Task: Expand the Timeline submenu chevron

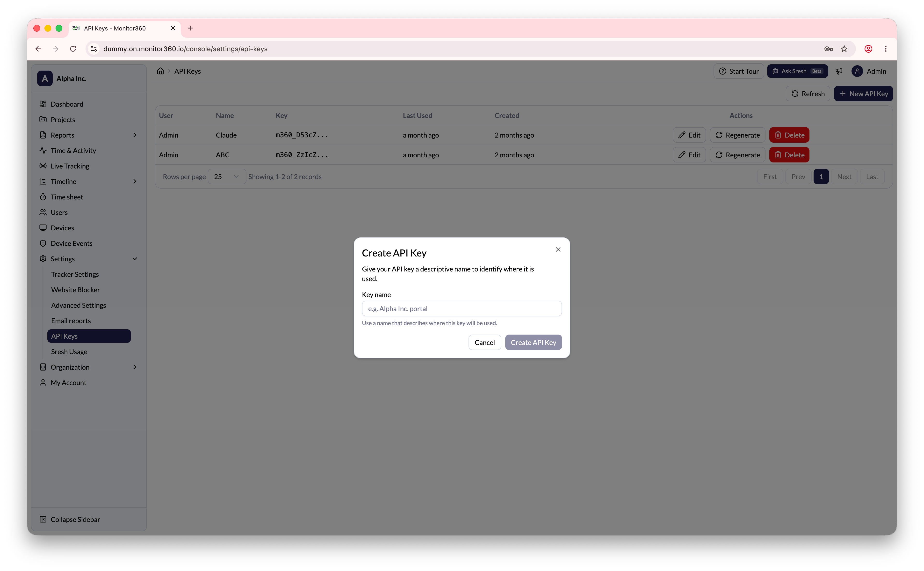Action: pyautogui.click(x=135, y=181)
